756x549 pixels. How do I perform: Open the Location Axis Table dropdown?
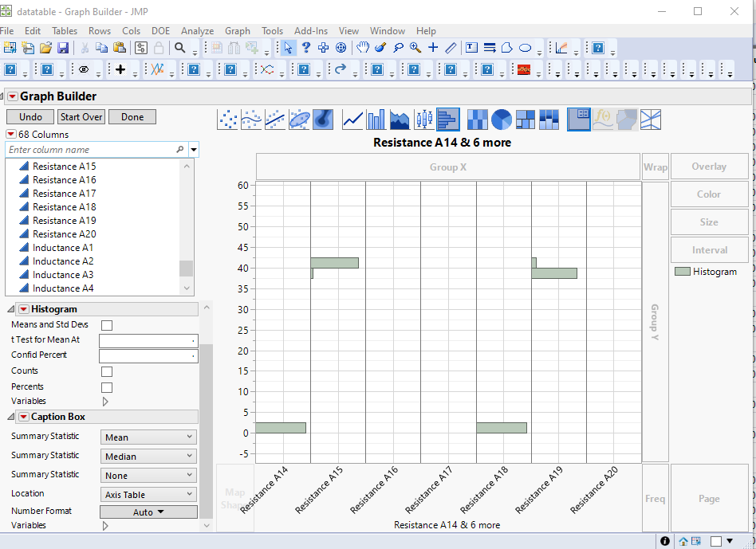[149, 495]
